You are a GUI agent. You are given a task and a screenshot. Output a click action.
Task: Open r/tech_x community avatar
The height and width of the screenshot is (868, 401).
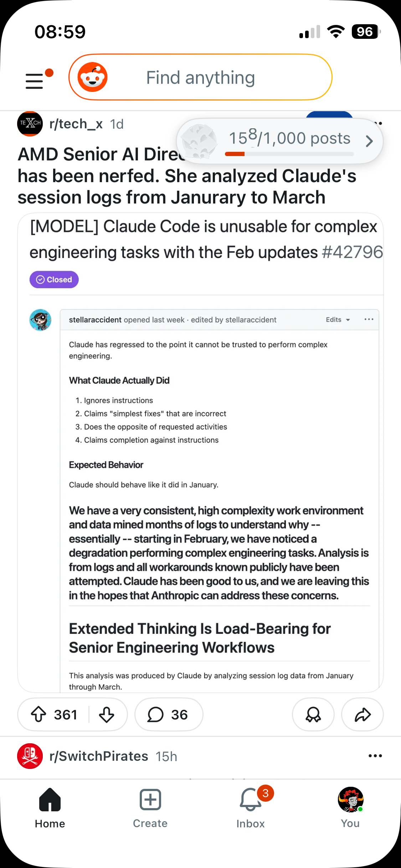[x=30, y=124]
